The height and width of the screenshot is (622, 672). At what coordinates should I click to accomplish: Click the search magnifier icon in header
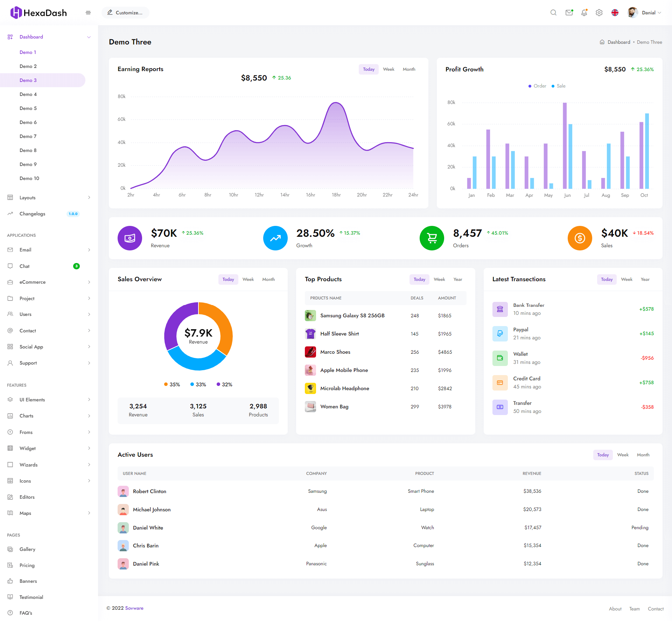pos(553,13)
